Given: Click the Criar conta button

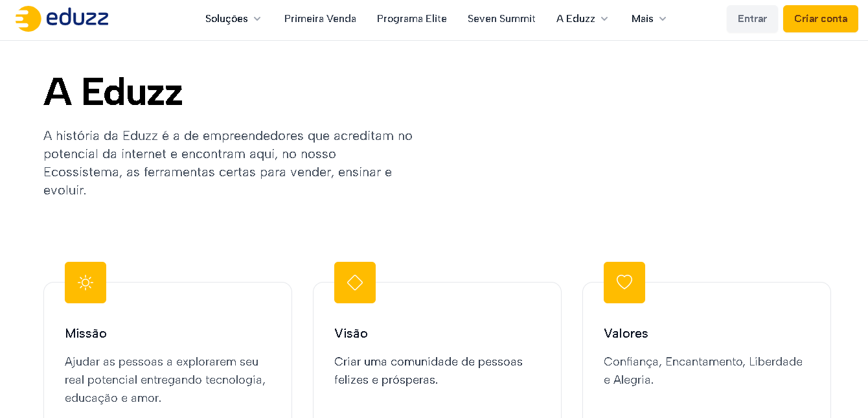Looking at the screenshot, I should pyautogui.click(x=820, y=19).
